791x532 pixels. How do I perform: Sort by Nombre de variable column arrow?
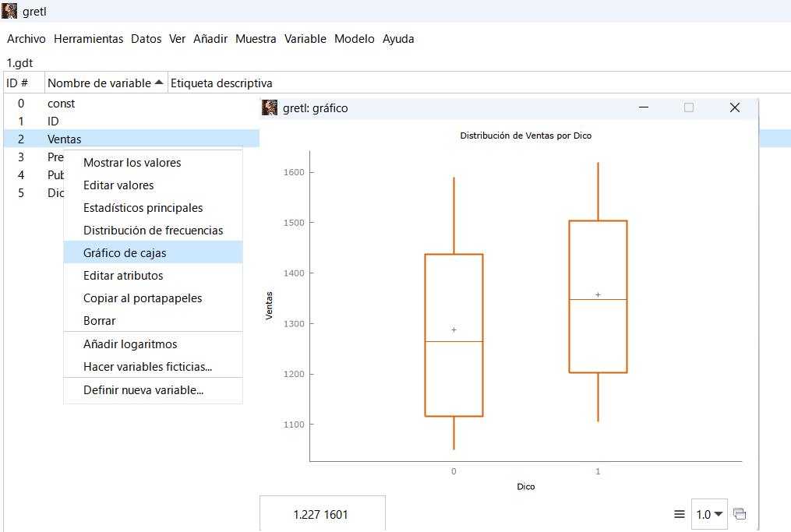(x=159, y=83)
